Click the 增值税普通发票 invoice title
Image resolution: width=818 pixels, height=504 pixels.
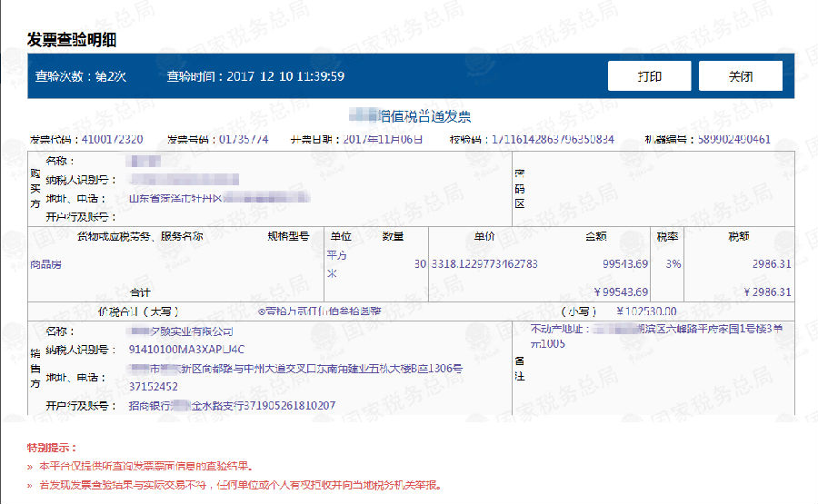pos(410,116)
